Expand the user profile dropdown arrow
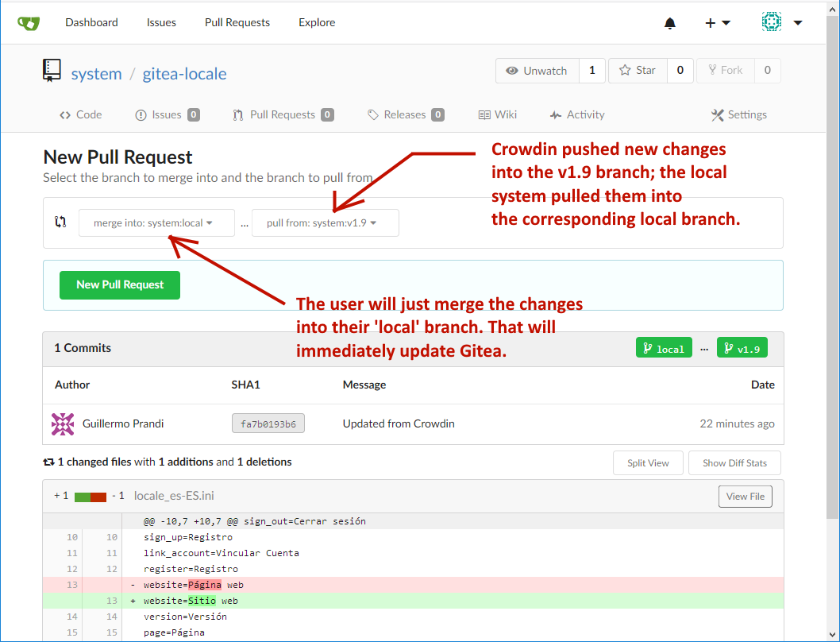This screenshot has height=642, width=840. (798, 23)
